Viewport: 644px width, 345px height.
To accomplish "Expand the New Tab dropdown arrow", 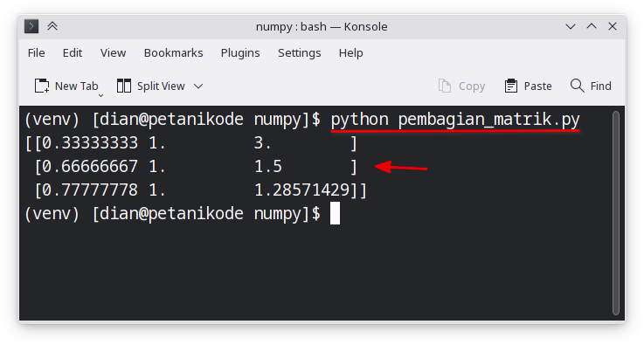I will pyautogui.click(x=100, y=95).
